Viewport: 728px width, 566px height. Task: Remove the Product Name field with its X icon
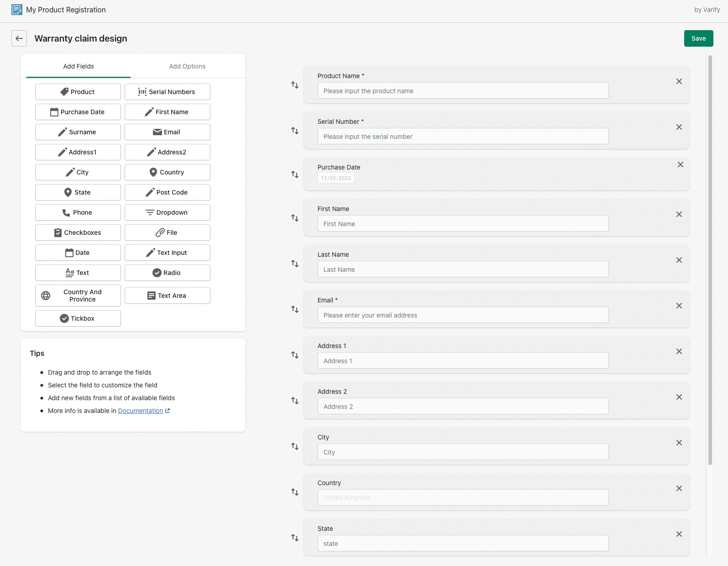click(x=679, y=81)
